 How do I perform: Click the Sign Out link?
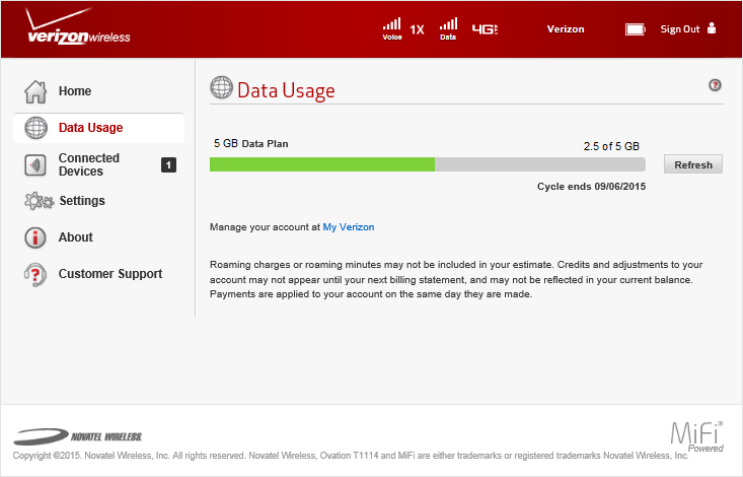tap(680, 29)
